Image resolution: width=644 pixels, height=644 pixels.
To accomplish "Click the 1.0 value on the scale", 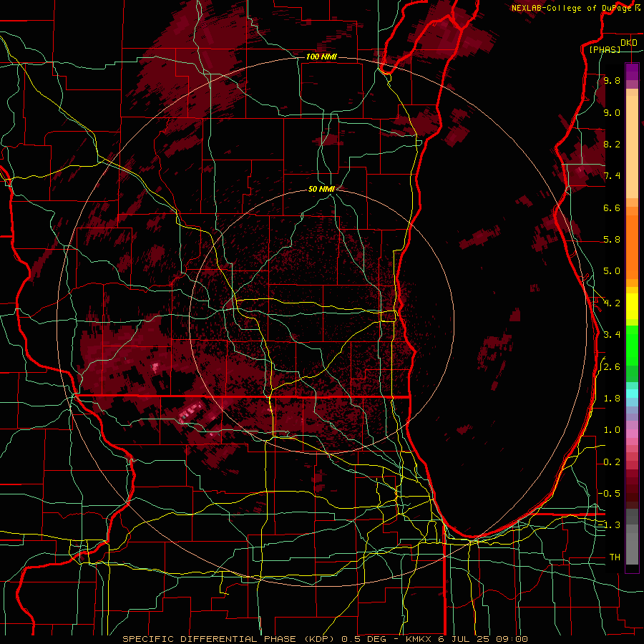I will [x=612, y=430].
